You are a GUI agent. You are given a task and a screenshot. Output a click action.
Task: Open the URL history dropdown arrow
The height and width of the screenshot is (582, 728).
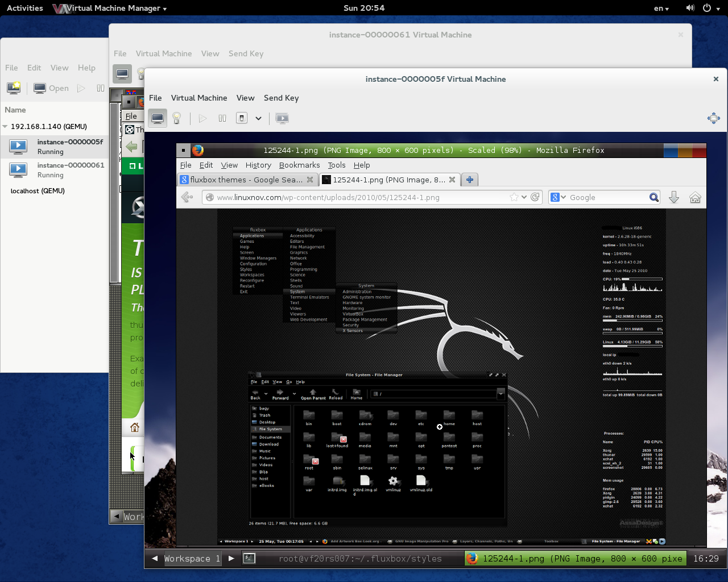524,197
